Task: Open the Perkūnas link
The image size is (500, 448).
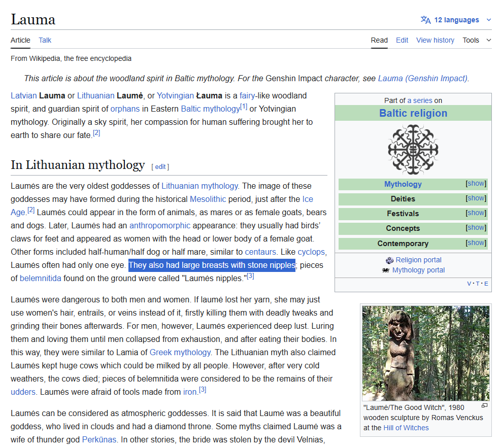Action: pyautogui.click(x=99, y=440)
